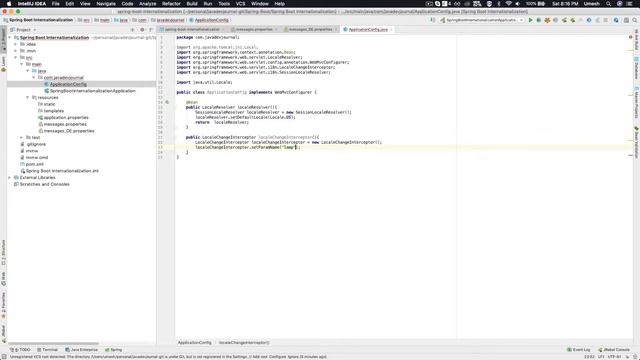This screenshot has width=640, height=360.
Task: Switch to the messages.properties editor tab
Action: 254,29
